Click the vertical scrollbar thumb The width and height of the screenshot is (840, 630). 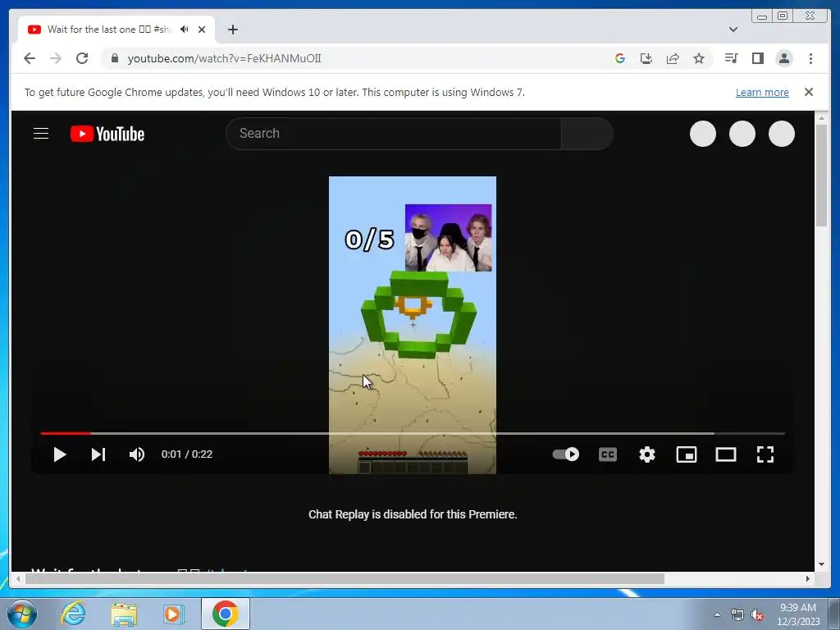coord(821,176)
